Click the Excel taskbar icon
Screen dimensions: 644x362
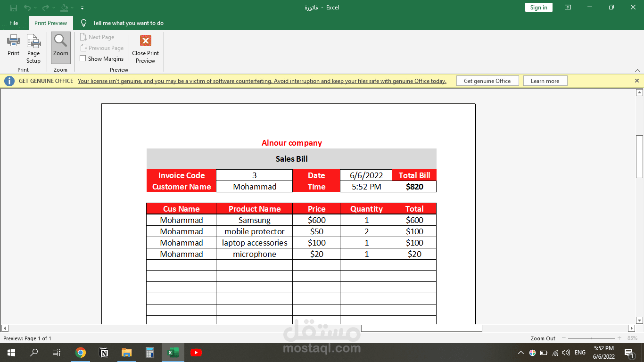coord(173,353)
